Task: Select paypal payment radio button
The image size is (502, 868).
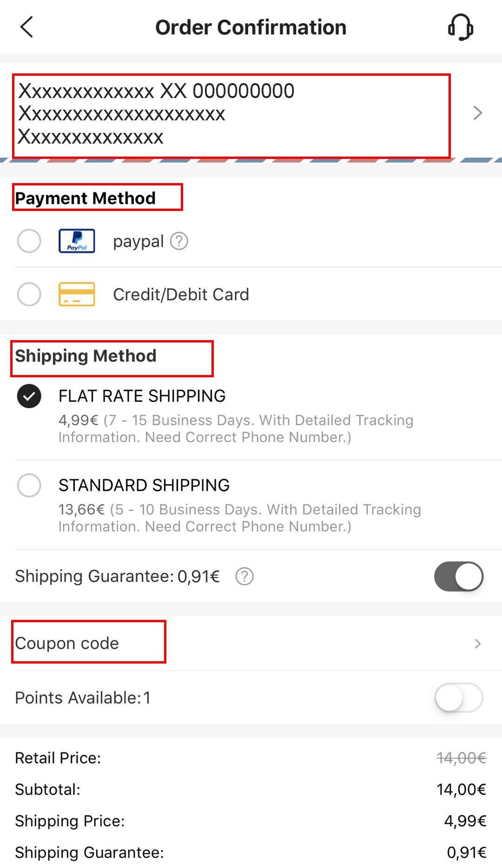Action: [x=29, y=241]
